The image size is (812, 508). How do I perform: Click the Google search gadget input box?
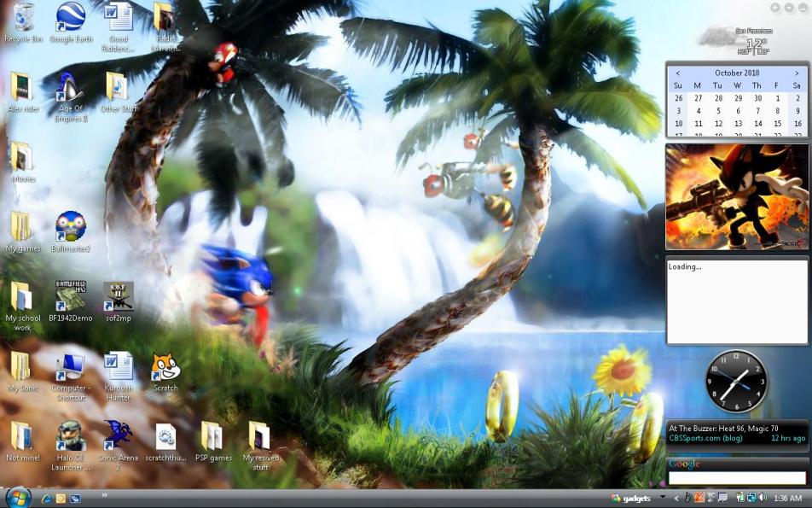coord(737,477)
